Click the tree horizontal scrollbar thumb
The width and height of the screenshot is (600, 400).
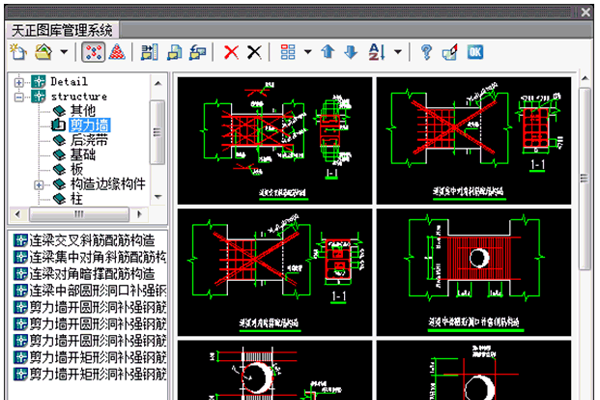pos(79,214)
